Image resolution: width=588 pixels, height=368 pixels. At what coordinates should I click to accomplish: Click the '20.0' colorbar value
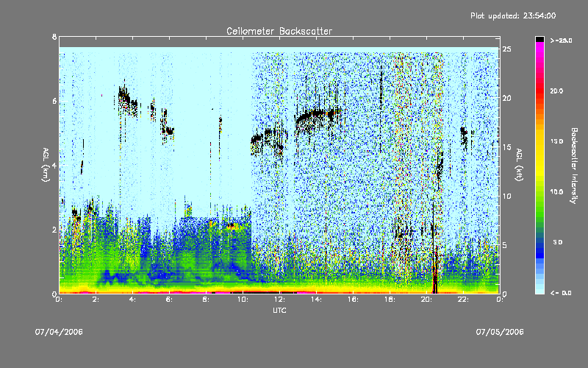(x=556, y=91)
